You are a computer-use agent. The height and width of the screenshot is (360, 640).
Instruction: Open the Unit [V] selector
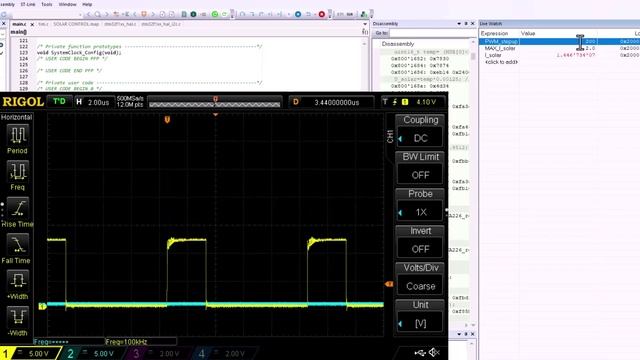point(420,316)
